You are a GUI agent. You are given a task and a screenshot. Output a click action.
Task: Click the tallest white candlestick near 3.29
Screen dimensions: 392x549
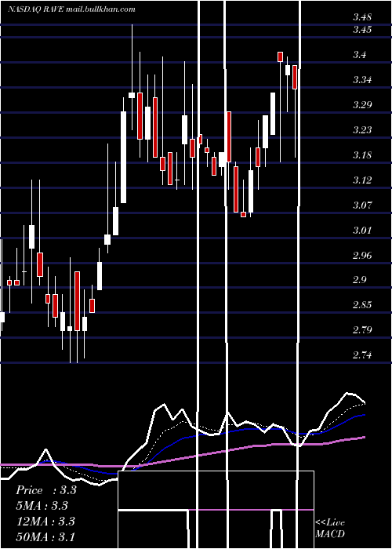pyautogui.click(x=124, y=157)
